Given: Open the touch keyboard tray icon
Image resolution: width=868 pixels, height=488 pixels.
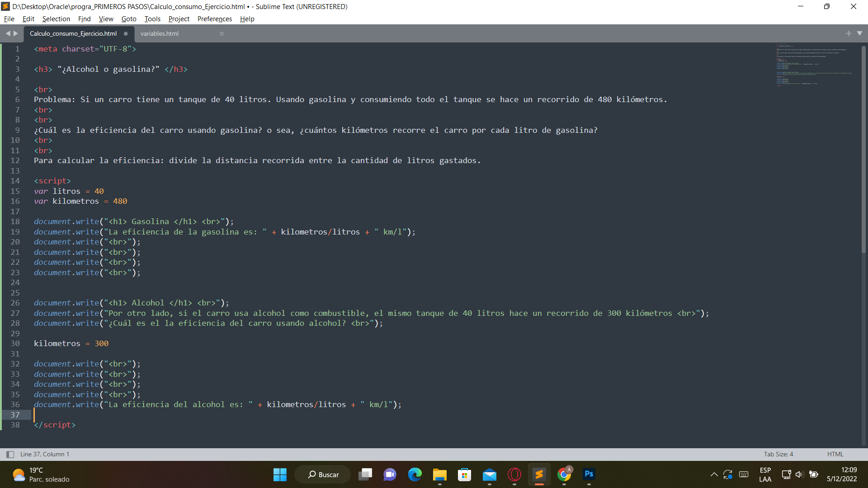Looking at the screenshot, I should pyautogui.click(x=744, y=474).
